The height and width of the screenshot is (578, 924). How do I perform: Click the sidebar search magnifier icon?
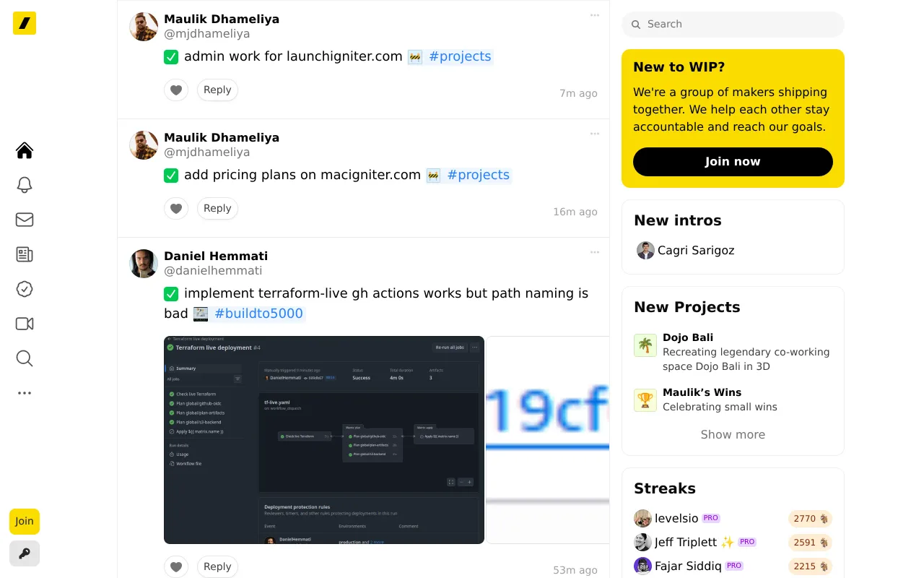coord(25,358)
